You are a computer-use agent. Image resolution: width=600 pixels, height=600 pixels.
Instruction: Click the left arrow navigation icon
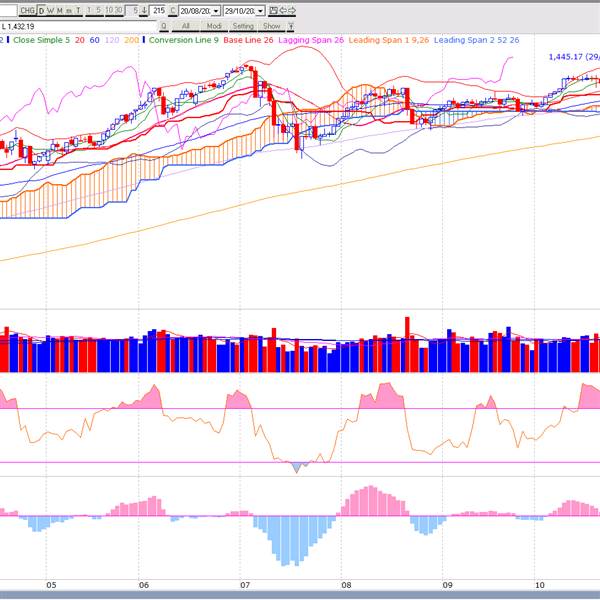[283, 11]
